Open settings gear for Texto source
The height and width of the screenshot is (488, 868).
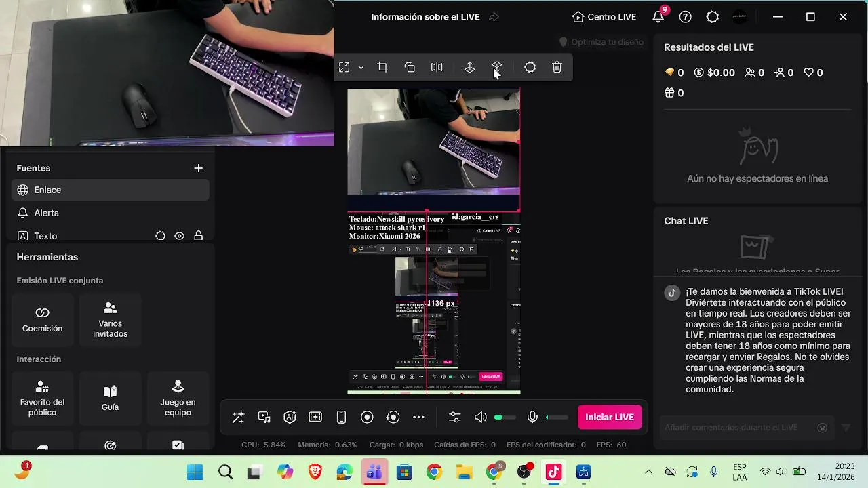click(x=161, y=236)
